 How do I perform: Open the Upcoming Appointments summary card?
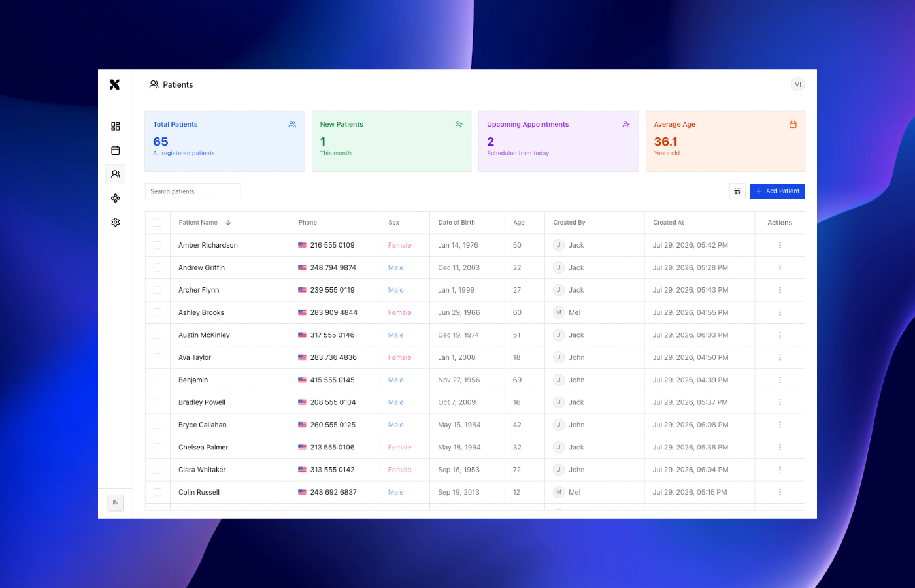[x=558, y=141]
